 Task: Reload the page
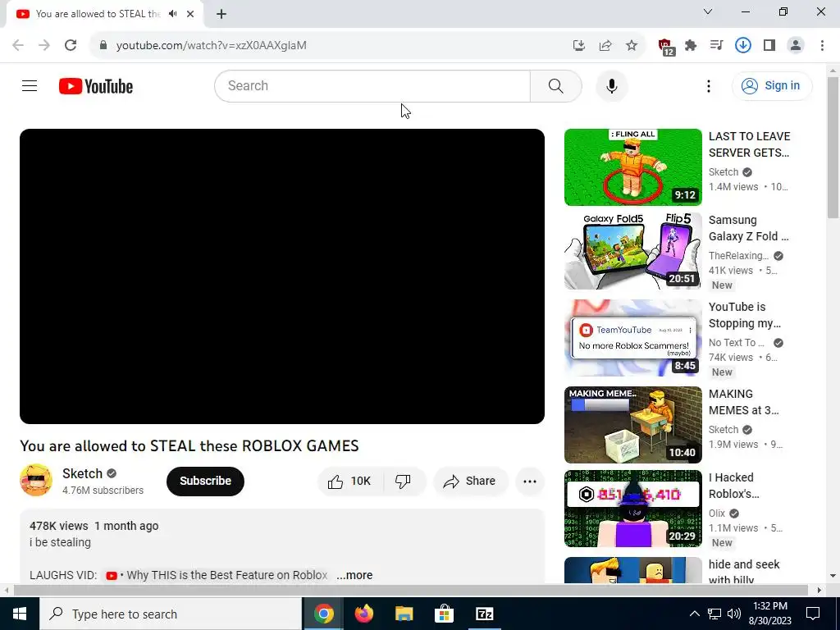71,45
